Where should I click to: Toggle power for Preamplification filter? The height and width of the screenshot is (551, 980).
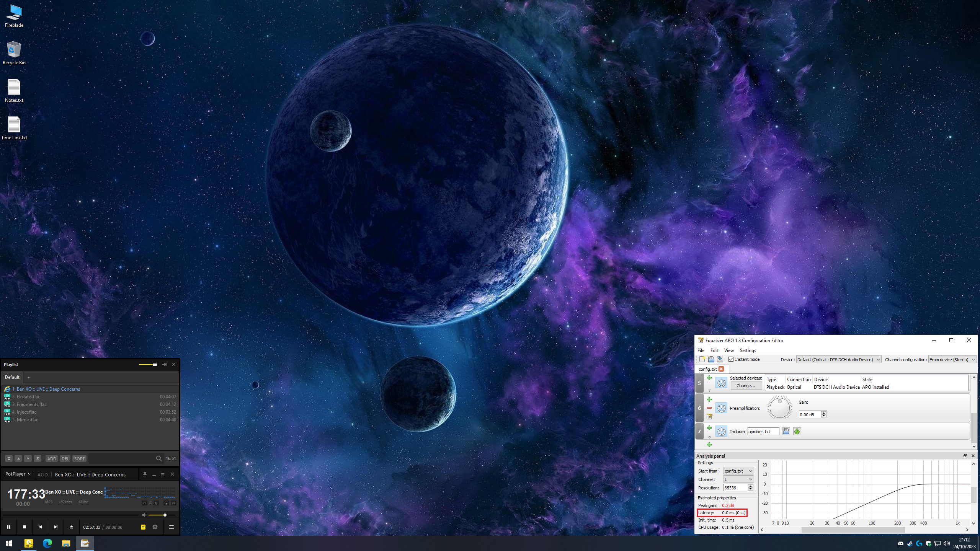(721, 408)
